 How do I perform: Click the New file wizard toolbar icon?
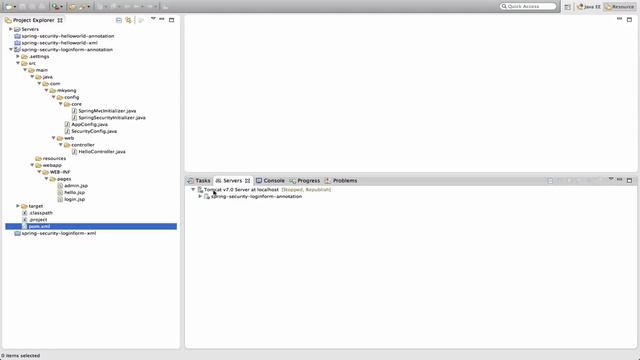click(9, 7)
